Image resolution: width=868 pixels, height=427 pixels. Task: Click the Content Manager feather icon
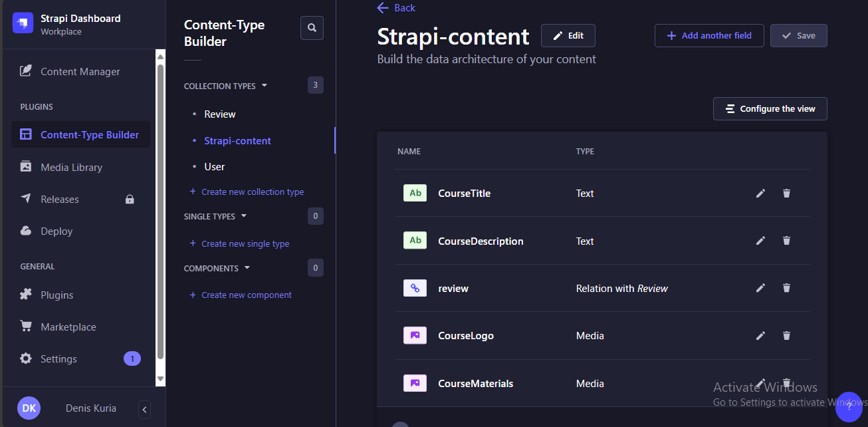click(x=26, y=71)
